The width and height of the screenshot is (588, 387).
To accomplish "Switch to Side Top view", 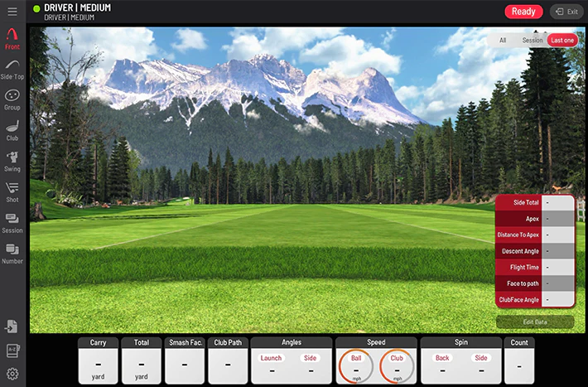I will (x=12, y=68).
